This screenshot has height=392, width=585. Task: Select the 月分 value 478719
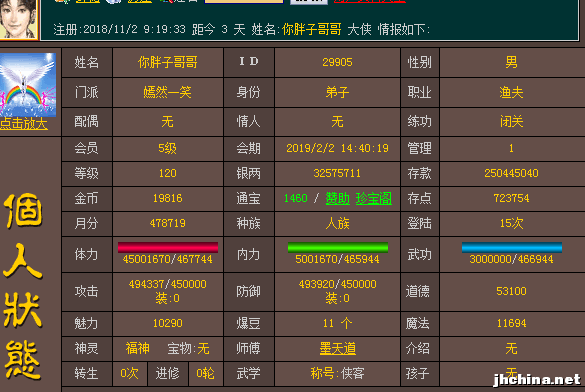tap(168, 223)
